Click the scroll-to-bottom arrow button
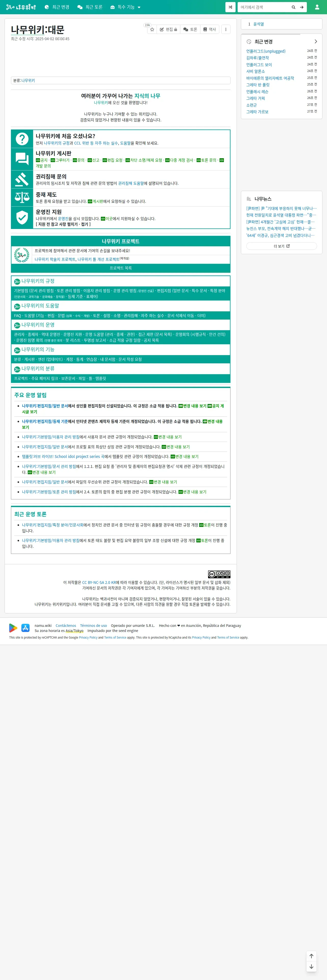This screenshot has height=980, width=327. pos(311,966)
